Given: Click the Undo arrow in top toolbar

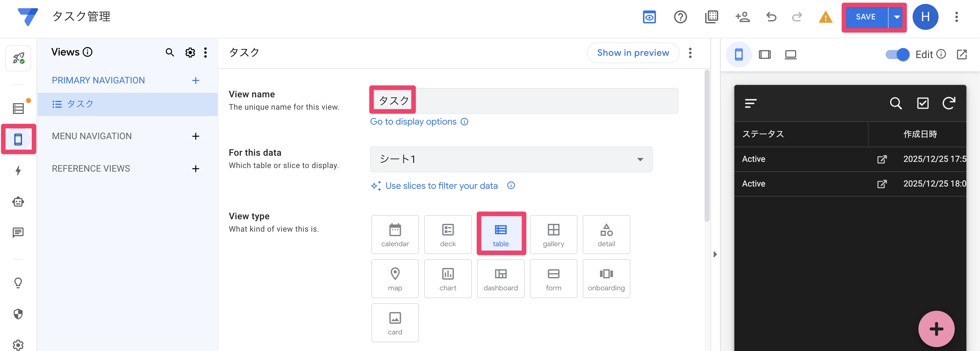Looking at the screenshot, I should click(x=771, y=17).
